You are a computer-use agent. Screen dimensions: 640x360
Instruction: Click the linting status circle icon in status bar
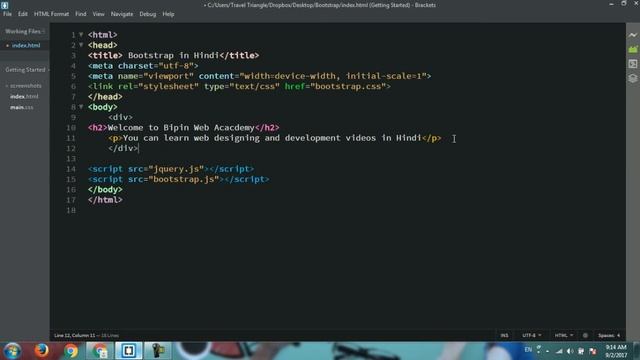click(585, 336)
